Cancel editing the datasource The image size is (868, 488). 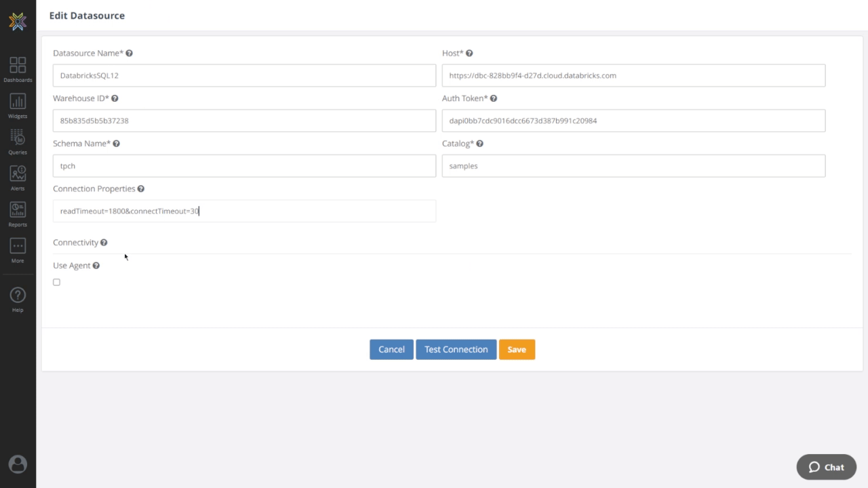click(391, 349)
